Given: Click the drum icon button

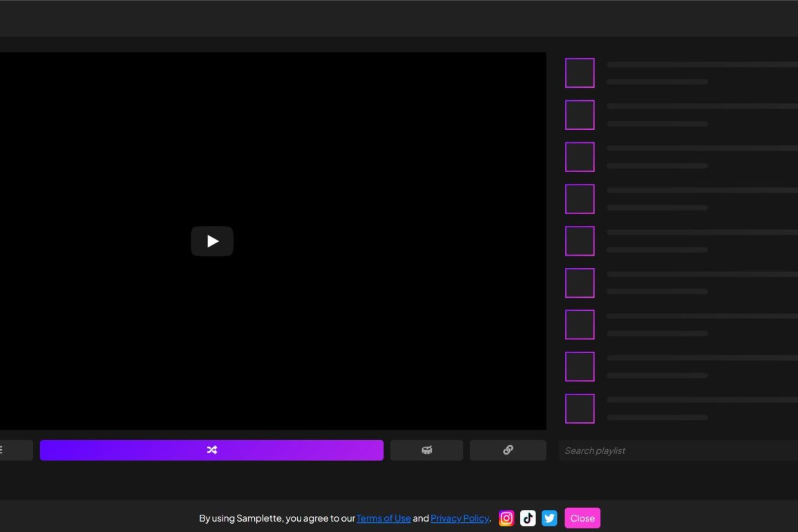Looking at the screenshot, I should coord(426,450).
